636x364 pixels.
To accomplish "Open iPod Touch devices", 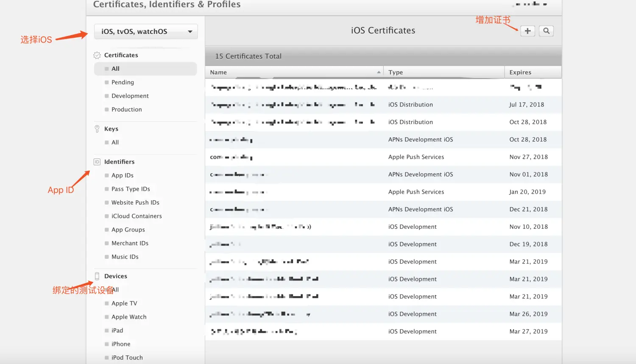I will (127, 358).
